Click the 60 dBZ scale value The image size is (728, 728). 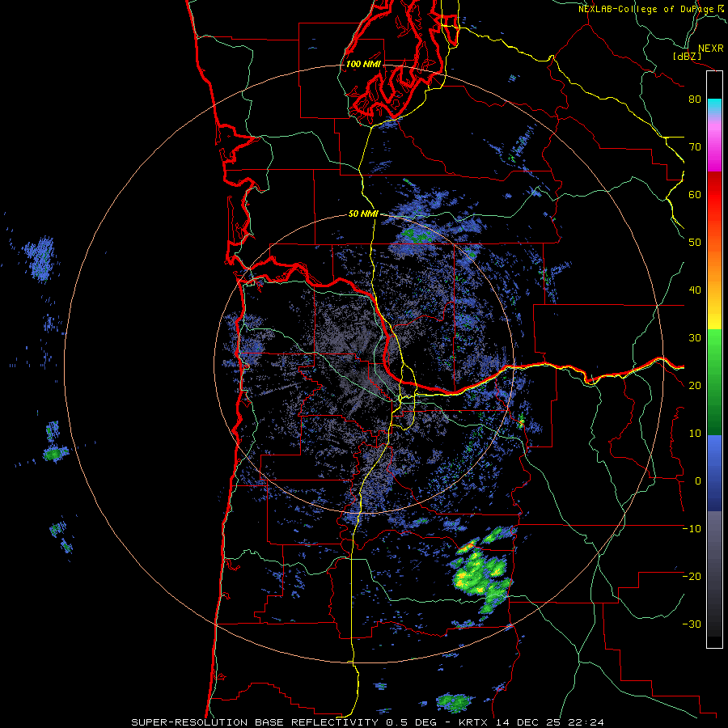(x=695, y=195)
